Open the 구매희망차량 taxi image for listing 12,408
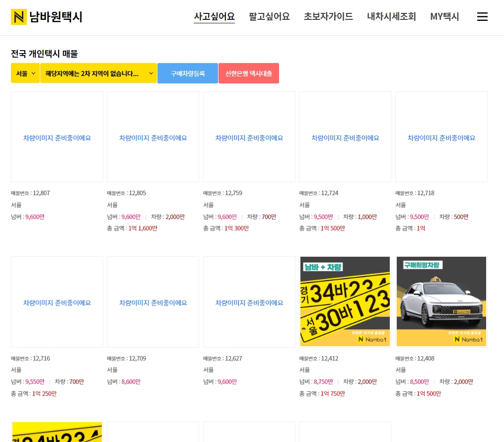This screenshot has width=504, height=442. point(441,302)
